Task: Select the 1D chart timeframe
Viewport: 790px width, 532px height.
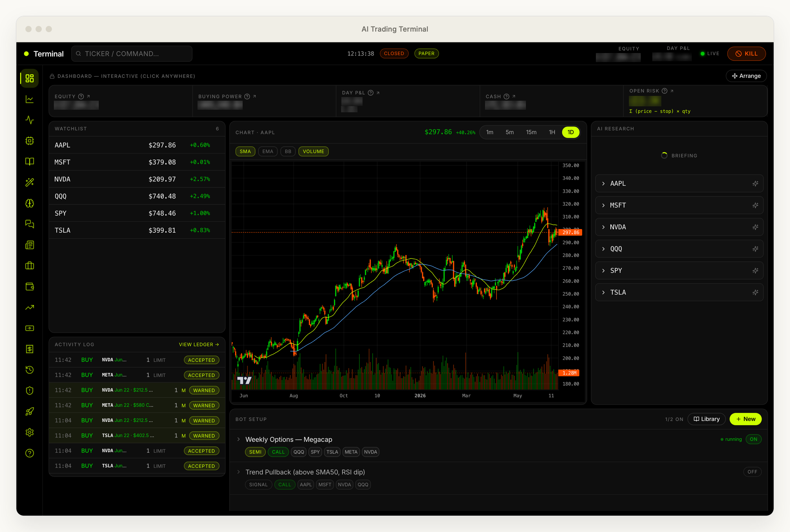Action: [571, 132]
